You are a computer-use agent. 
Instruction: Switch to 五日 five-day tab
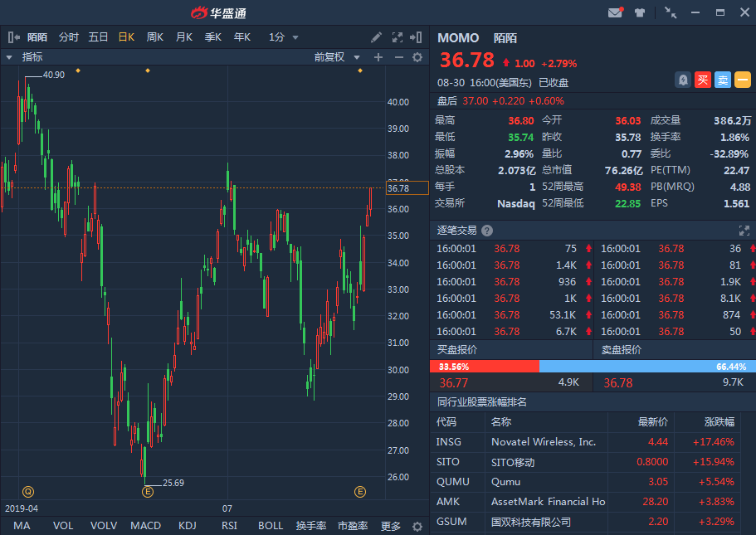98,37
